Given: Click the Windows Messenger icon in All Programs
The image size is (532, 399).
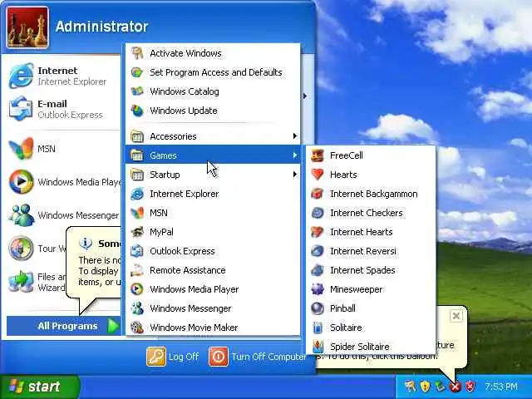Looking at the screenshot, I should pos(137,308).
